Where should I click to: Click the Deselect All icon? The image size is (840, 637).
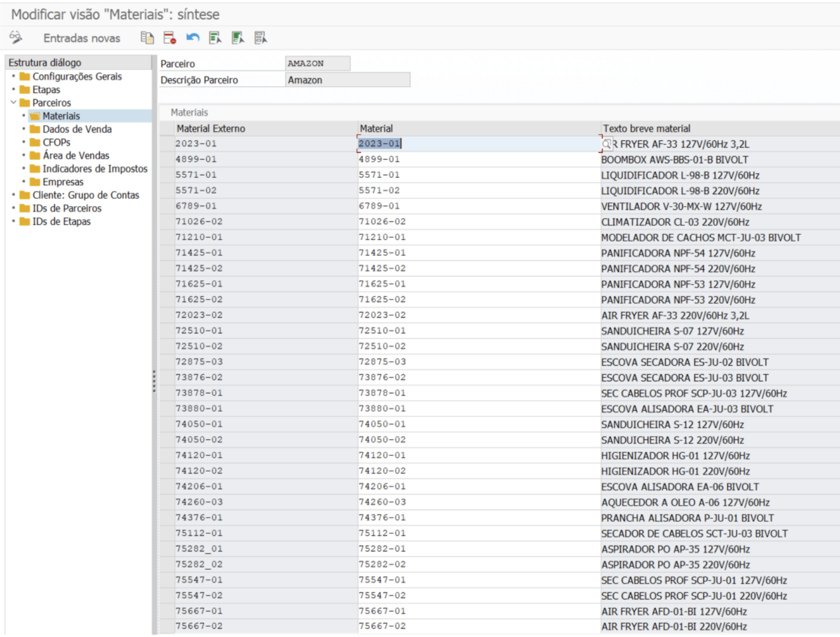coord(261,38)
